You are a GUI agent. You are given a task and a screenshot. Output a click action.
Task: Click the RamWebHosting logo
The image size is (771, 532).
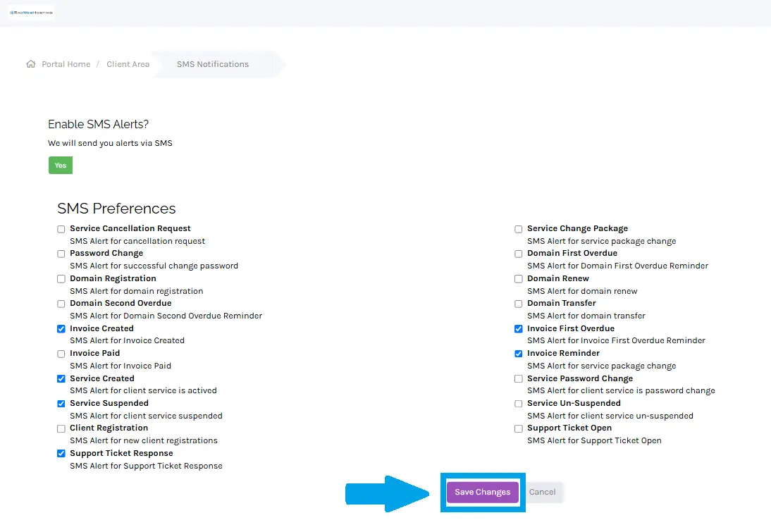(x=31, y=11)
